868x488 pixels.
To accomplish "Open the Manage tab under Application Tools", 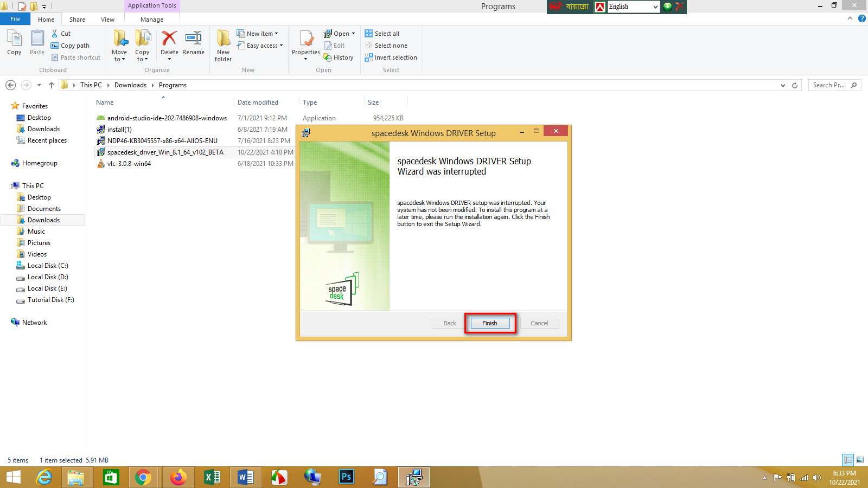I will point(152,20).
